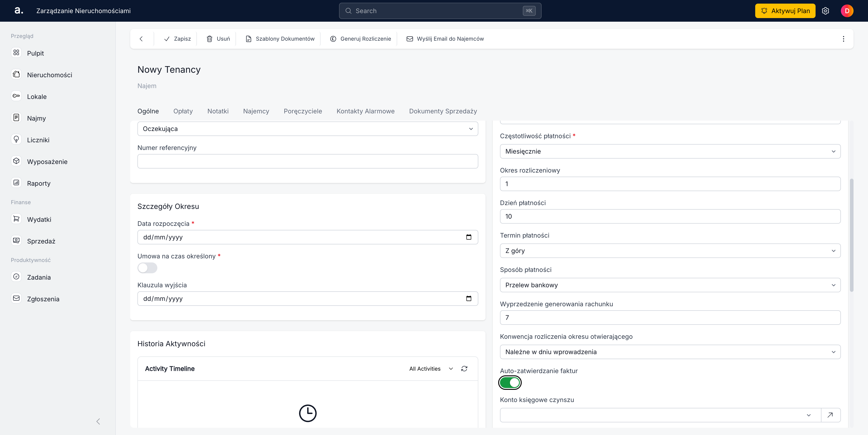Viewport: 868px width, 435px height.
Task: Switch to the Opłaty tab
Action: click(183, 111)
